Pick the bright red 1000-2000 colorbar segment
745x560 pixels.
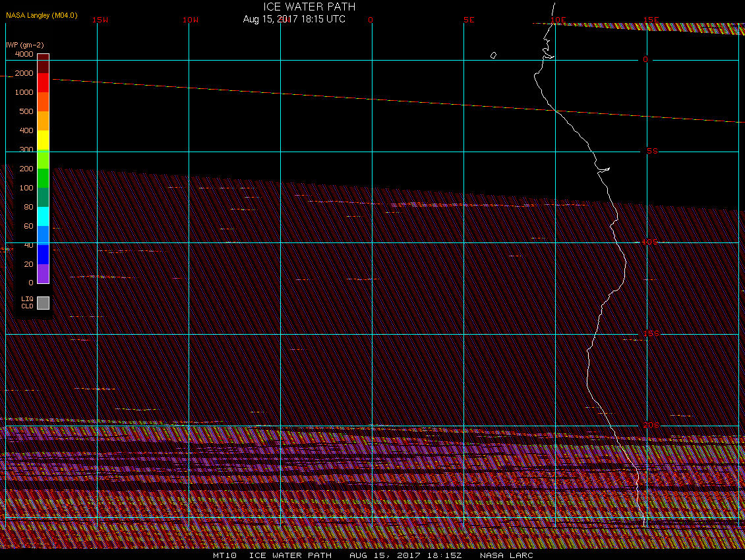tap(44, 82)
